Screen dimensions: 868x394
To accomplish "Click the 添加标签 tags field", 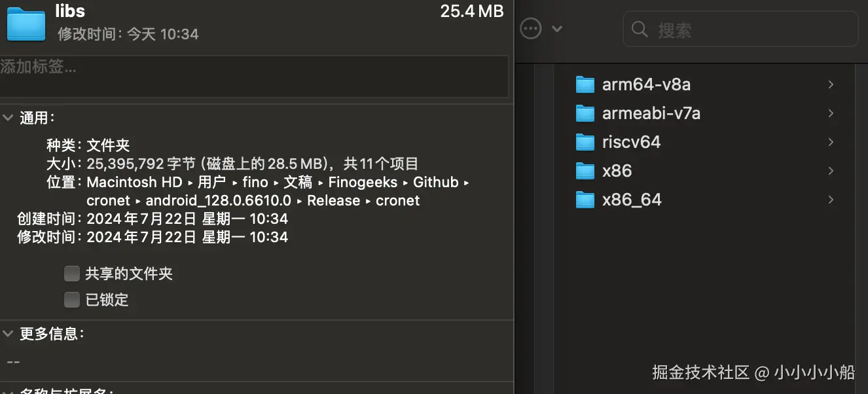I will click(x=254, y=77).
